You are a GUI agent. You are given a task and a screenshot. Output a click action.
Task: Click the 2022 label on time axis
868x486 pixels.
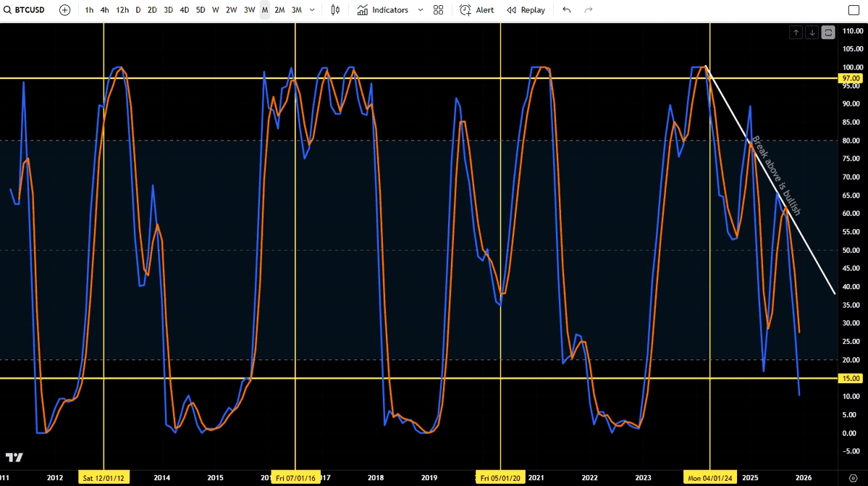(589, 478)
